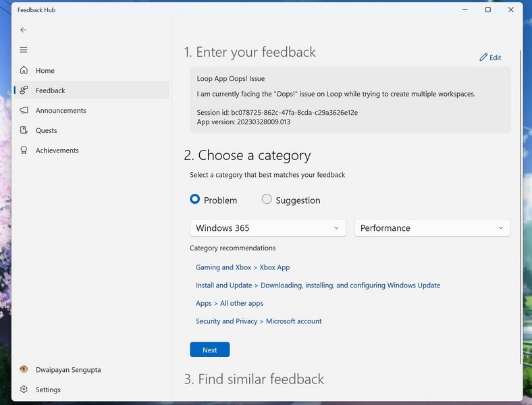
Task: Click the Home house icon
Action: click(x=24, y=70)
